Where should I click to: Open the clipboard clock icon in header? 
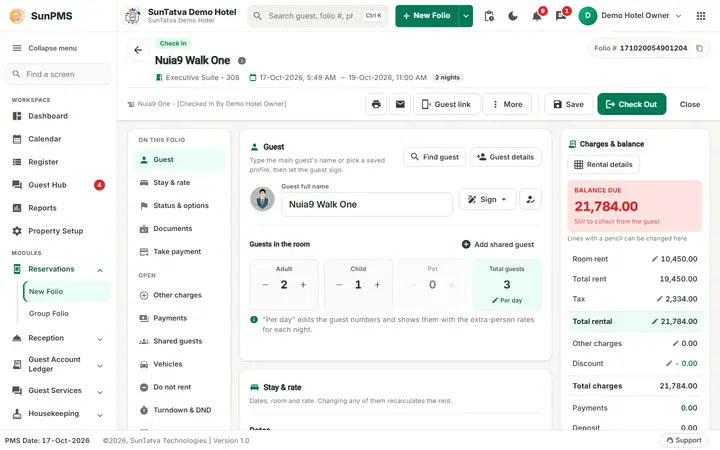click(x=489, y=16)
